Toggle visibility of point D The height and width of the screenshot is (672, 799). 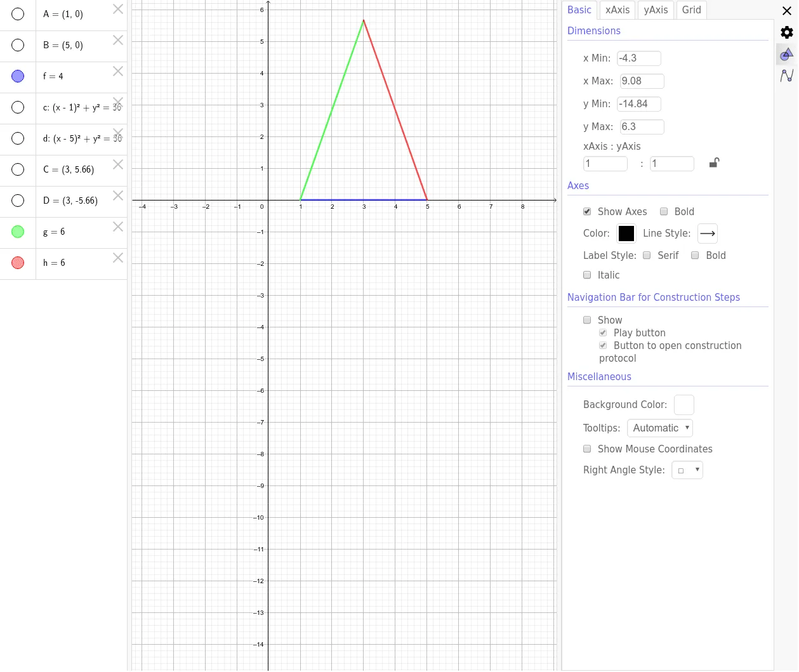pyautogui.click(x=18, y=201)
